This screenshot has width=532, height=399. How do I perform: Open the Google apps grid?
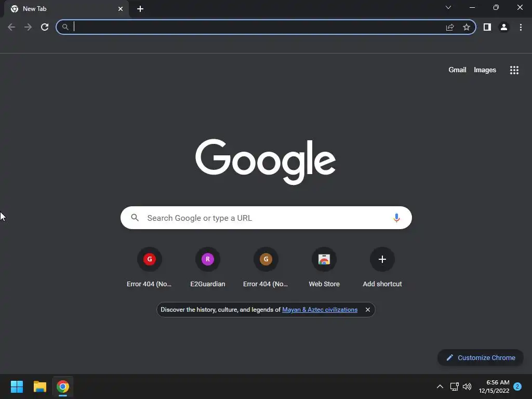click(514, 70)
